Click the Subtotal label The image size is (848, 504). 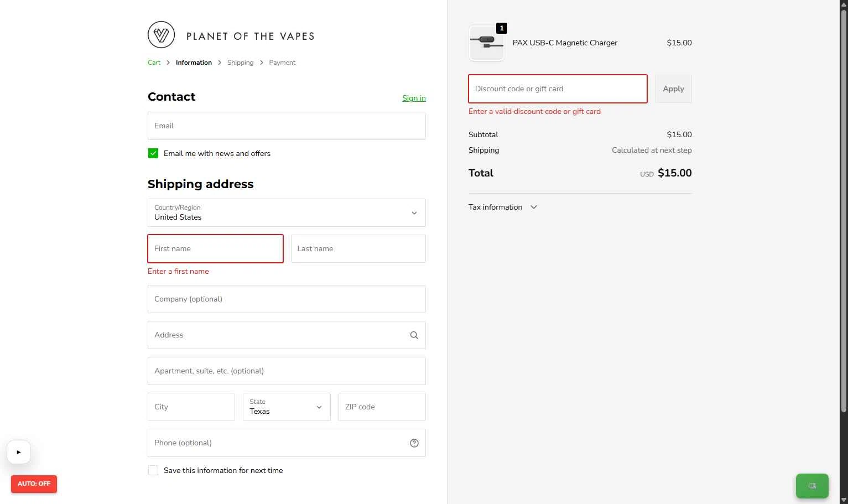[483, 134]
